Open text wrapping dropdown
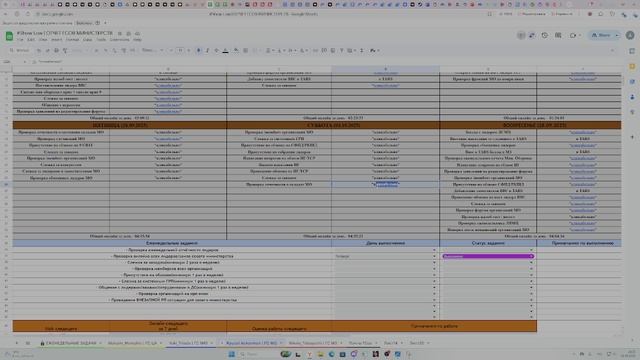 [292, 51]
